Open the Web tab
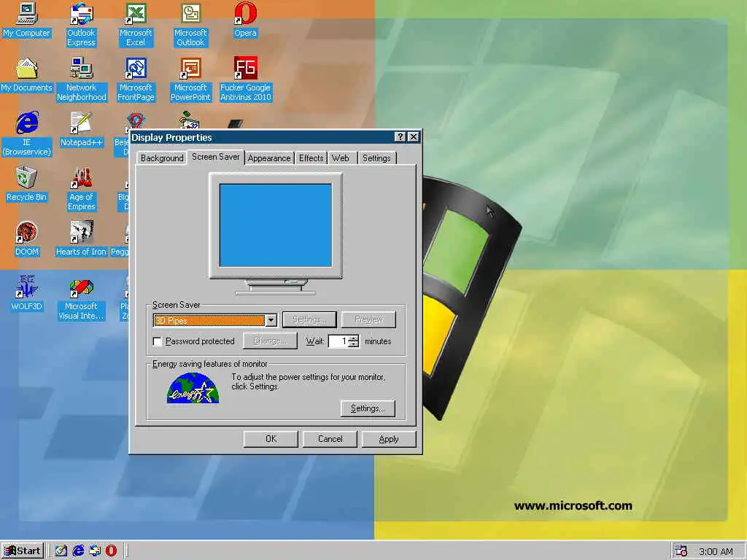747x560 pixels. coord(341,158)
